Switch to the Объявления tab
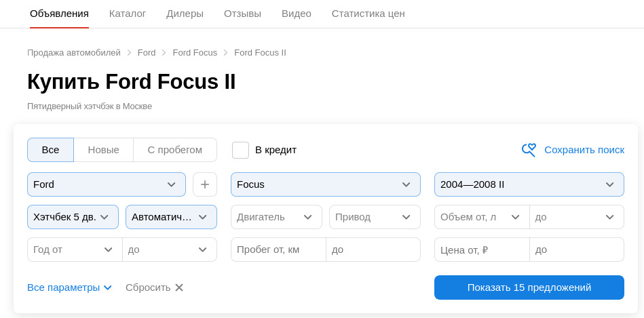 [x=59, y=14]
